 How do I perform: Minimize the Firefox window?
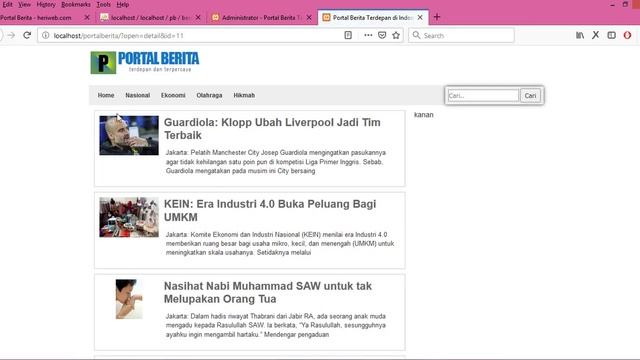pos(612,4)
